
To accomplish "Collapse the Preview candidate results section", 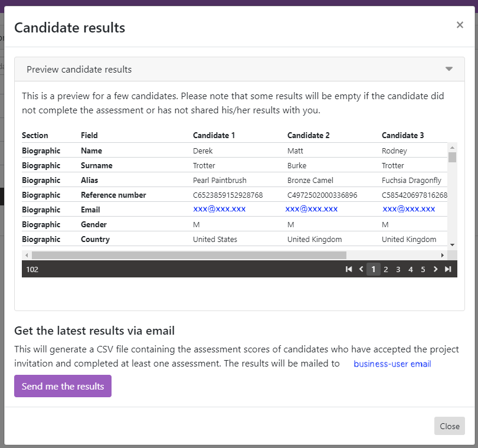I will [x=448, y=69].
